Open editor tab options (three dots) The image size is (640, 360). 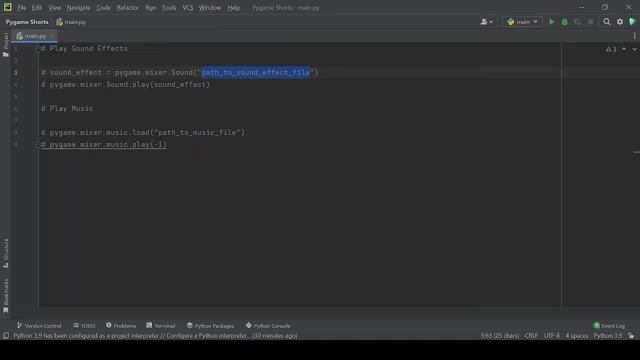(x=634, y=36)
